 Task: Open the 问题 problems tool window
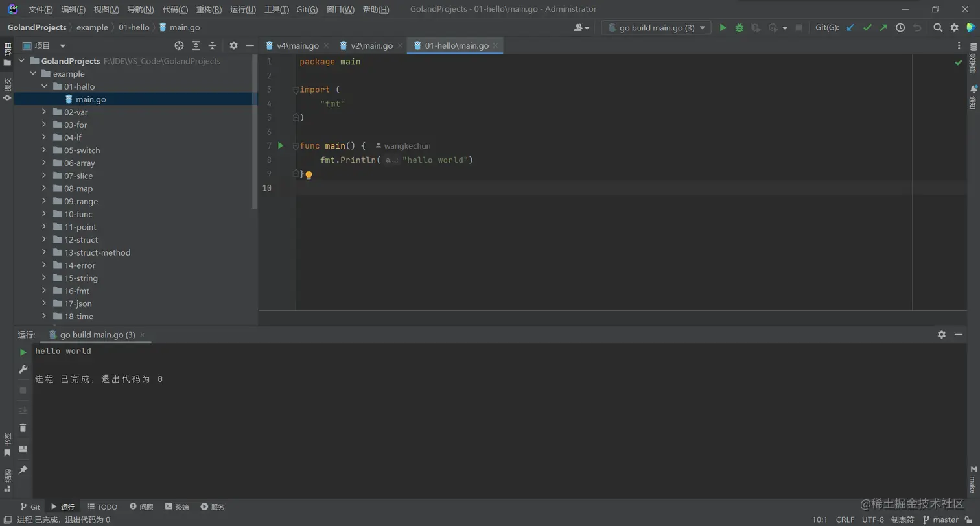coord(141,507)
